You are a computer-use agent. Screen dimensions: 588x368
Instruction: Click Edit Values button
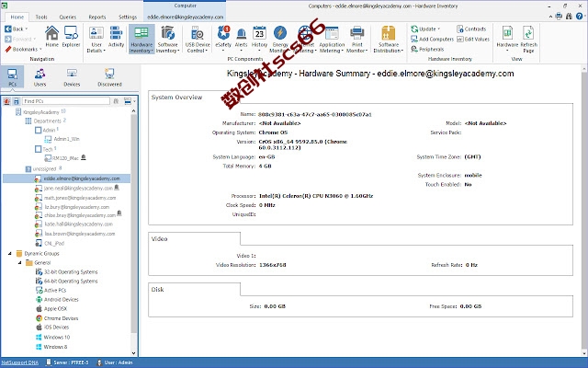(x=473, y=39)
